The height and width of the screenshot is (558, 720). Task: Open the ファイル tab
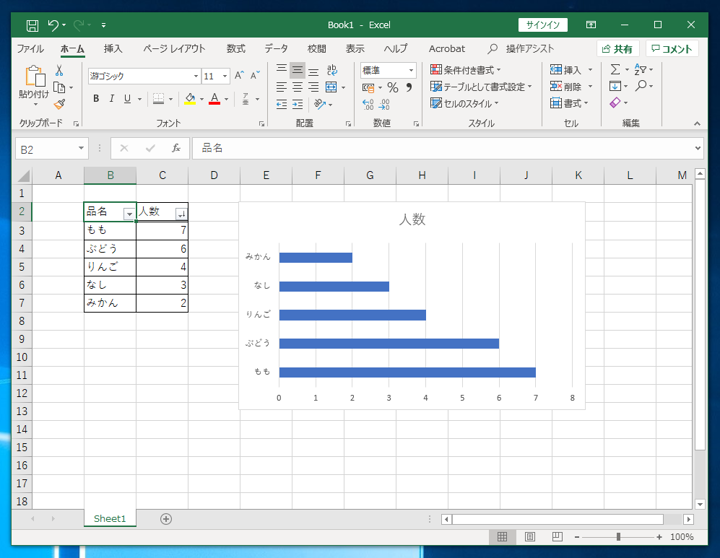coord(30,49)
